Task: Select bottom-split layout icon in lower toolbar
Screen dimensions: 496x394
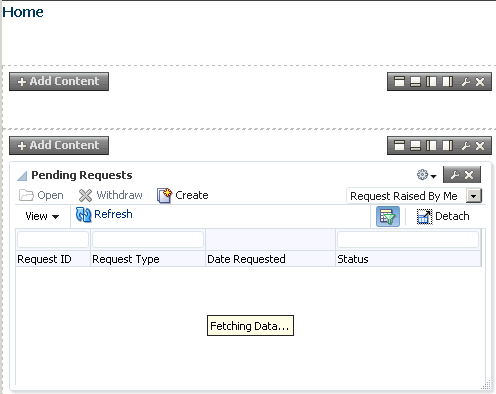Action: tap(415, 146)
